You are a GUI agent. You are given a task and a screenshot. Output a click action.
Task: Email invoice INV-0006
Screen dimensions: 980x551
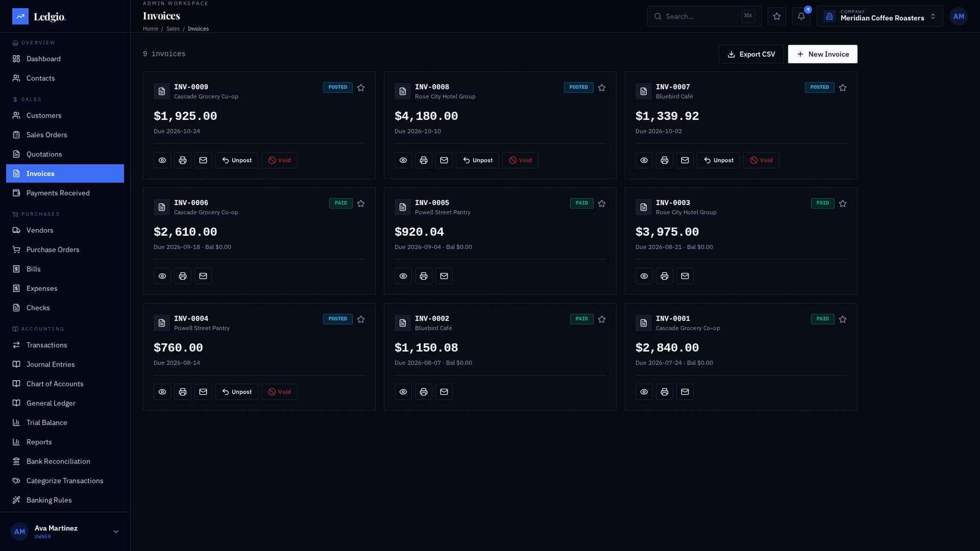point(203,276)
